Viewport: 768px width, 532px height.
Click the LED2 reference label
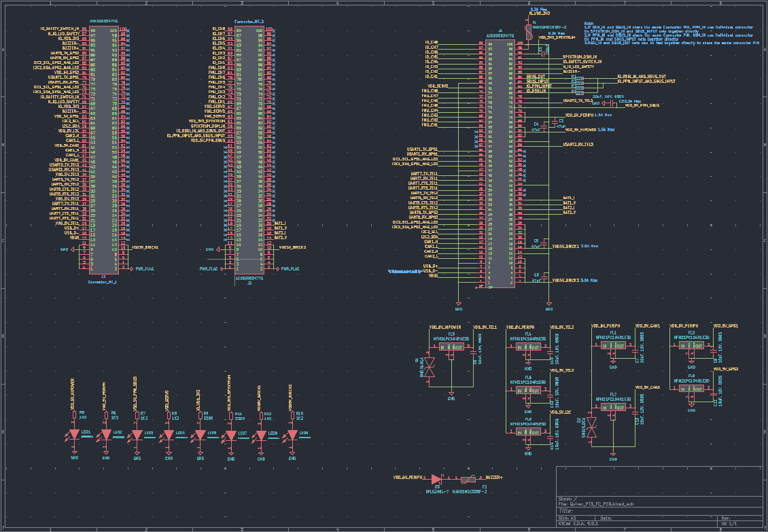(118, 433)
